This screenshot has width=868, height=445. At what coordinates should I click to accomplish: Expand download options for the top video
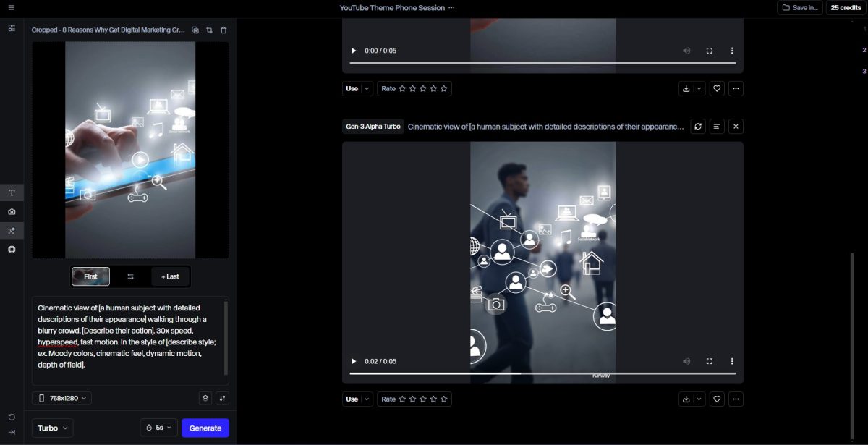tap(699, 88)
